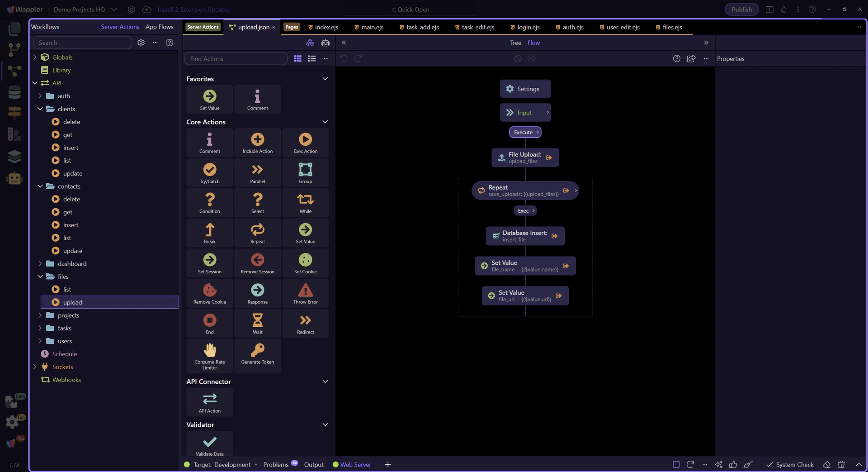This screenshot has height=472, width=868.
Task: Click the Try/Catch action icon
Action: [x=209, y=170]
